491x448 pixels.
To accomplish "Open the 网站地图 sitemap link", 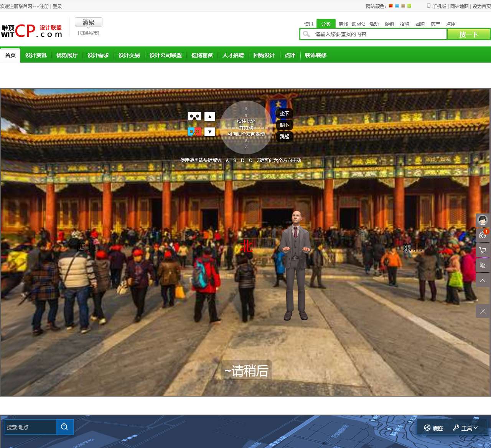I will pos(460,6).
